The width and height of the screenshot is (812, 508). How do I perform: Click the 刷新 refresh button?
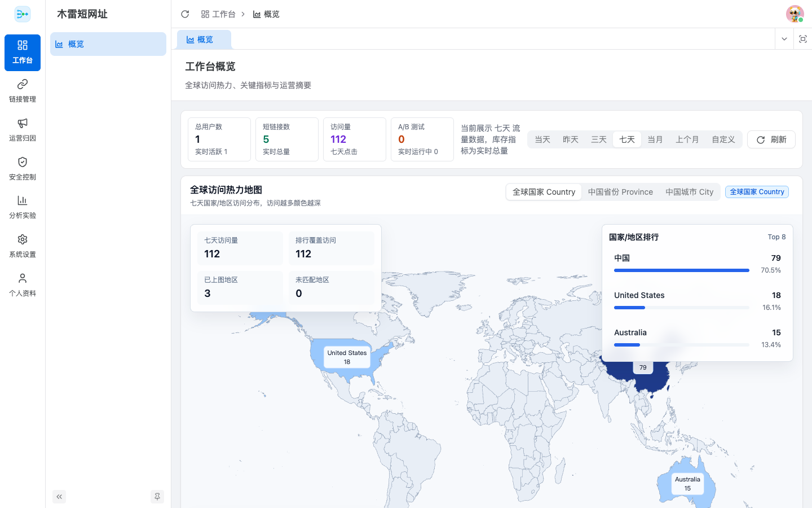[x=771, y=139]
